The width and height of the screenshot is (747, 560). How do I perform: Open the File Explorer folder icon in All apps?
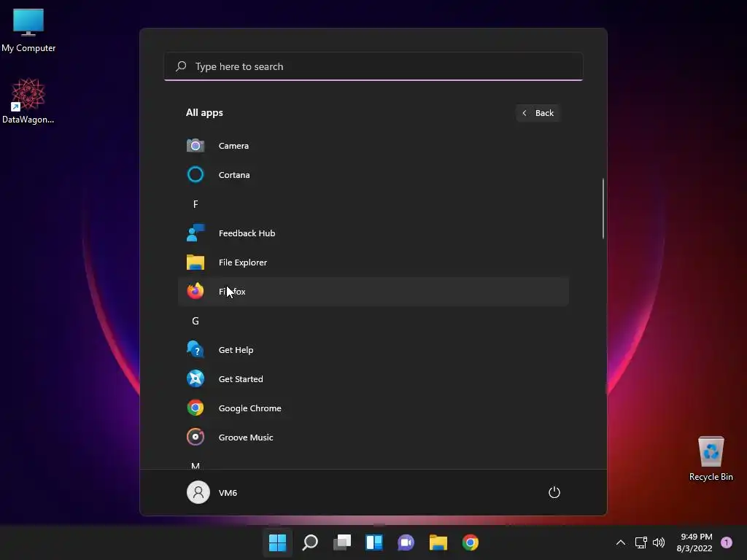click(196, 262)
